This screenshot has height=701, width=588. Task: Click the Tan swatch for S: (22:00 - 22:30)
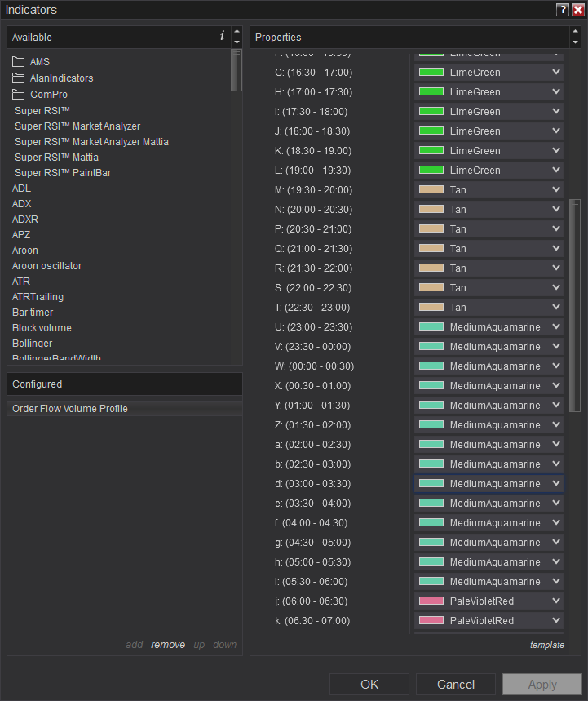point(431,287)
